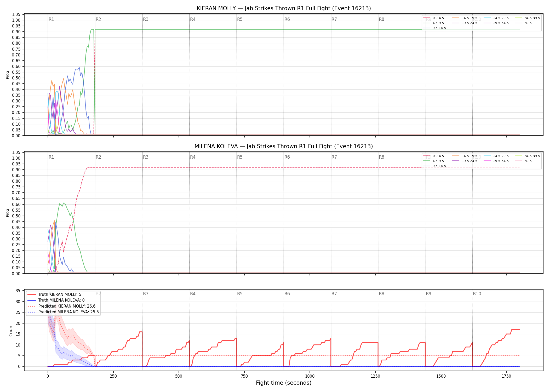Click the R5 round label in the Count chart
This screenshot has width=549, height=392.
pyautogui.click(x=240, y=294)
